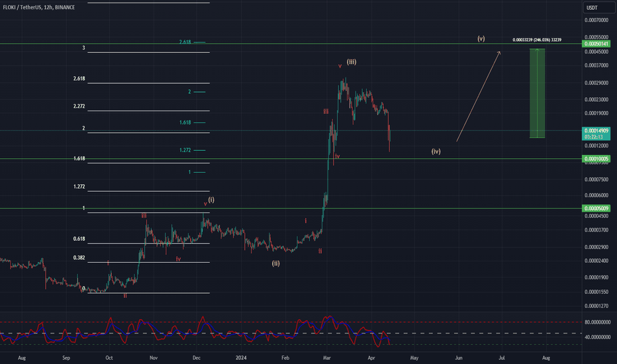The height and width of the screenshot is (364, 617).
Task: Click the Jul label on time axis
Action: pos(502,357)
